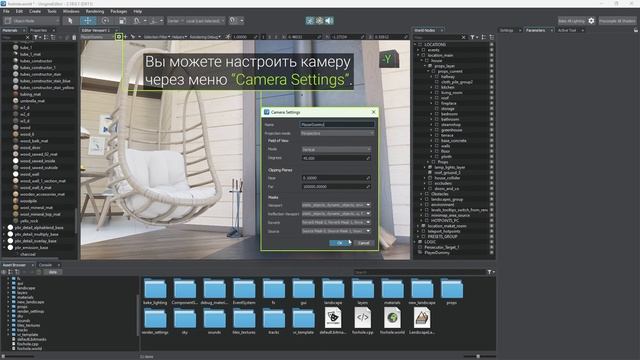The height and width of the screenshot is (360, 640).
Task: Open camera settings icon in viewport toolbar
Action: [119, 37]
